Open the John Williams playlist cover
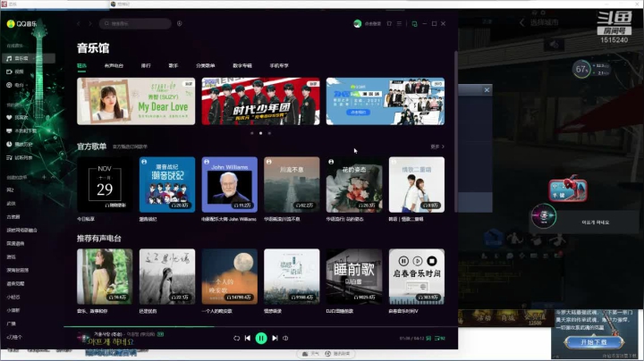 230,185
